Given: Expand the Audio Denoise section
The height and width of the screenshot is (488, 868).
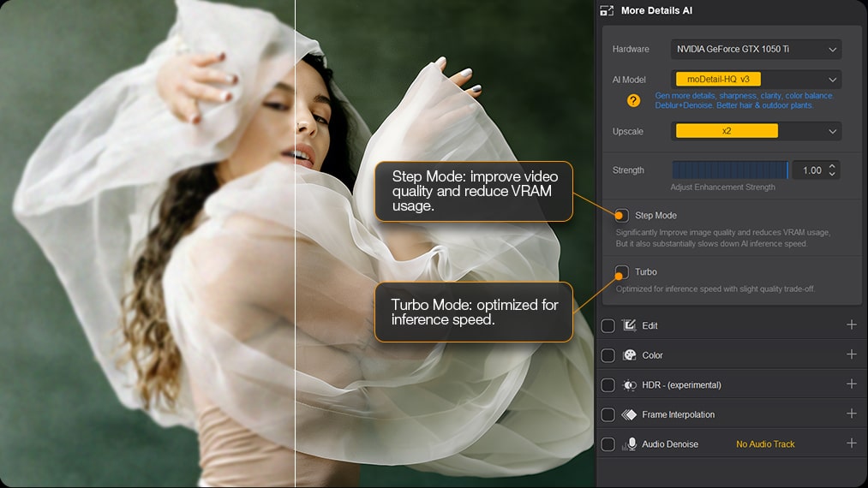Looking at the screenshot, I should point(851,443).
